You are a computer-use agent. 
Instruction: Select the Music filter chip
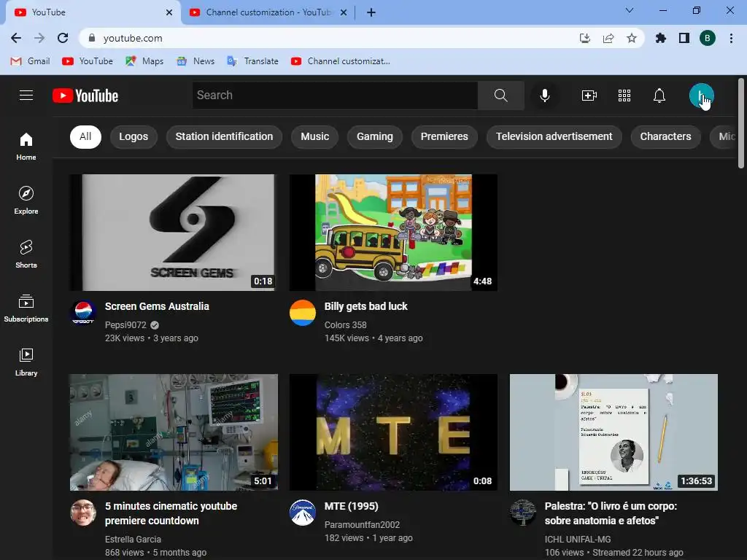pyautogui.click(x=315, y=136)
